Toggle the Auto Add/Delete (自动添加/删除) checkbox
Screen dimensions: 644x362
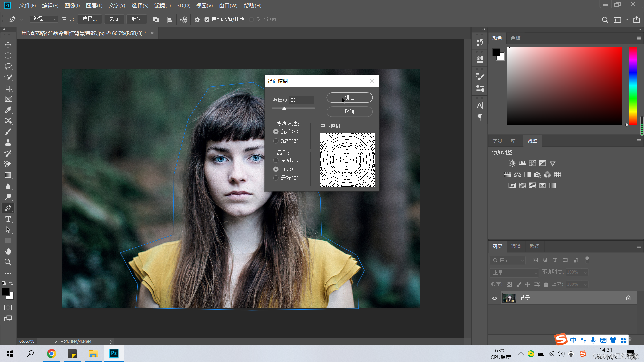point(207,20)
